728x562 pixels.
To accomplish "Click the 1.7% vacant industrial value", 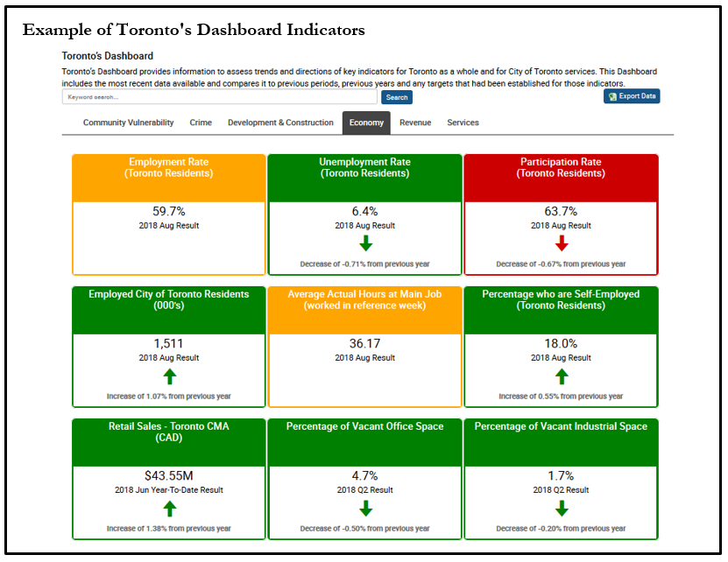I will pos(561,476).
